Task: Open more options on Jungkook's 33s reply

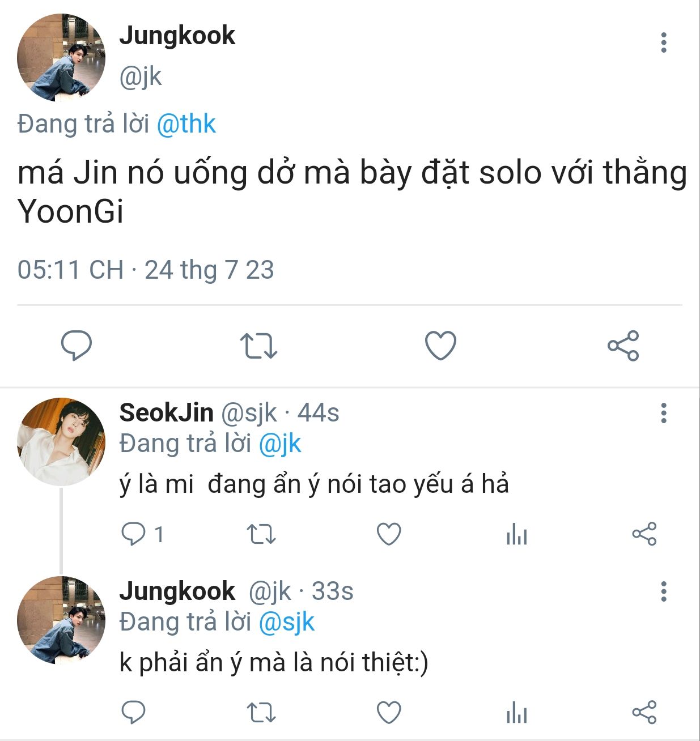Action: click(x=664, y=591)
